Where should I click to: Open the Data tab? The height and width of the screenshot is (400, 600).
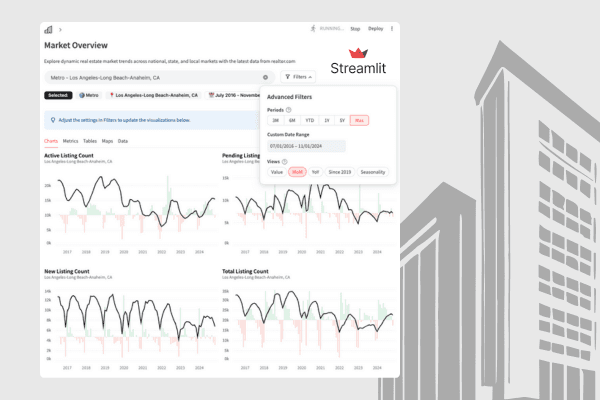pos(122,141)
